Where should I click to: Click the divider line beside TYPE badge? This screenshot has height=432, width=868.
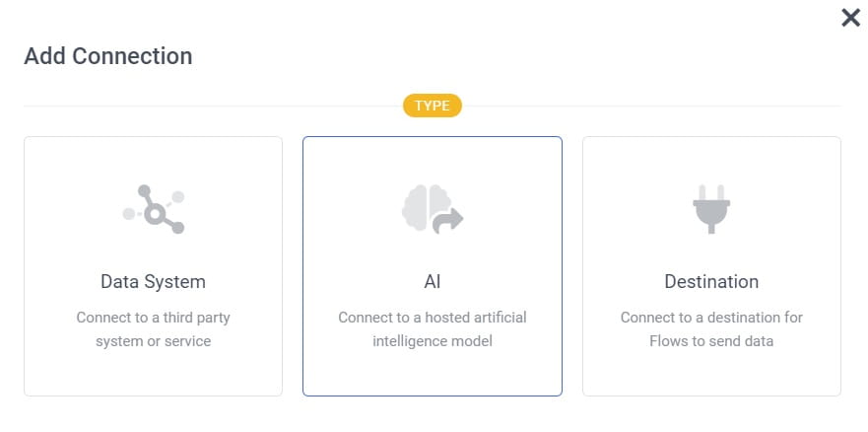tap(213, 106)
